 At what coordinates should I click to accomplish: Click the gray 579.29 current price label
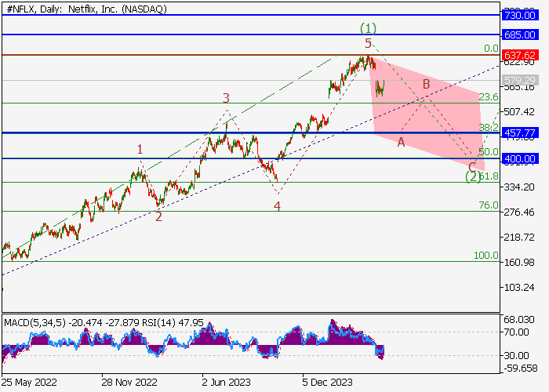[520, 81]
